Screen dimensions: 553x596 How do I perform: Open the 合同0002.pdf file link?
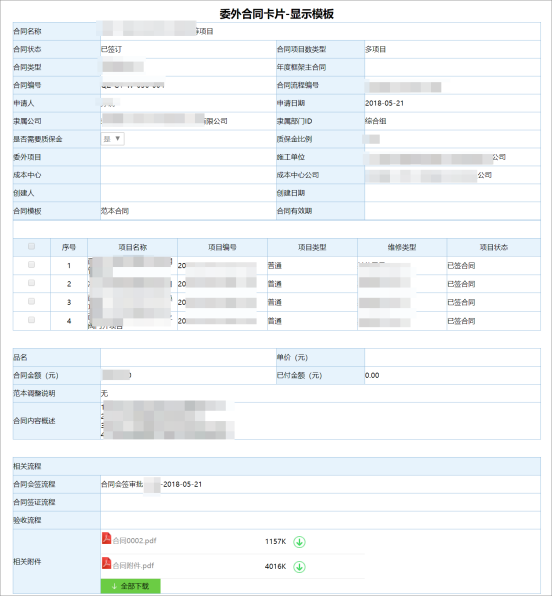pyautogui.click(x=135, y=541)
